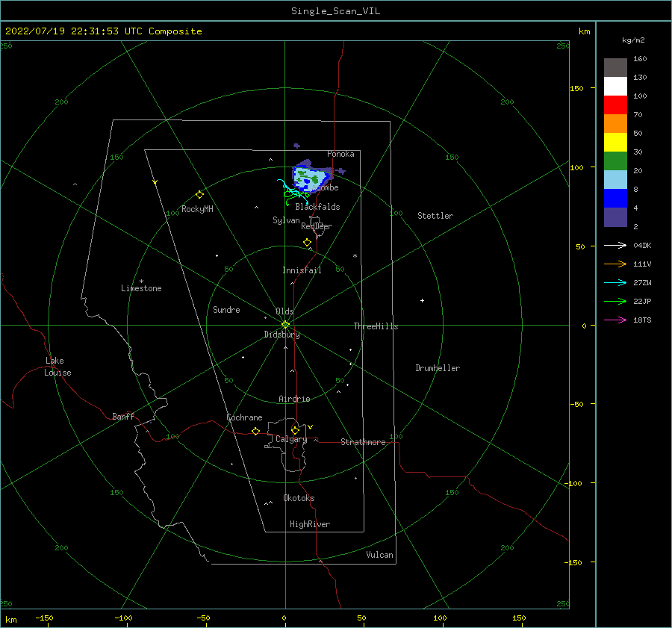Select the yellow 30-50 legend color
The height and width of the screenshot is (628, 672).
pyautogui.click(x=615, y=143)
